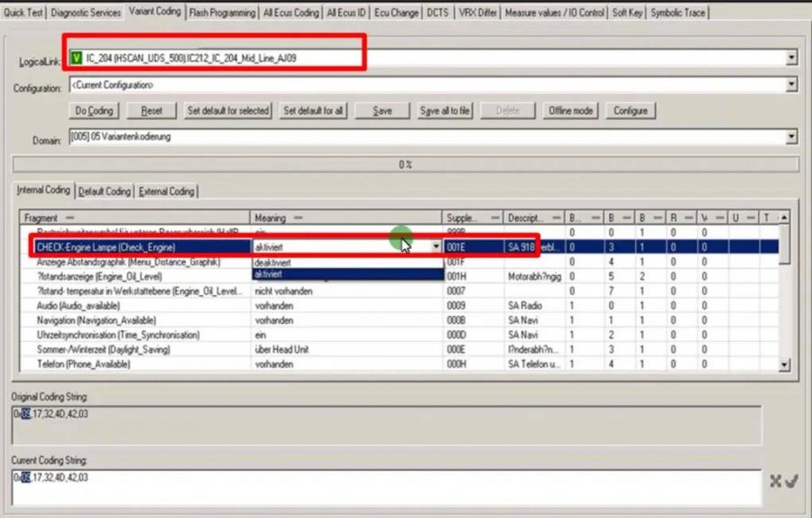The image size is (812, 518).
Task: Select the External Coding tab
Action: click(x=167, y=191)
